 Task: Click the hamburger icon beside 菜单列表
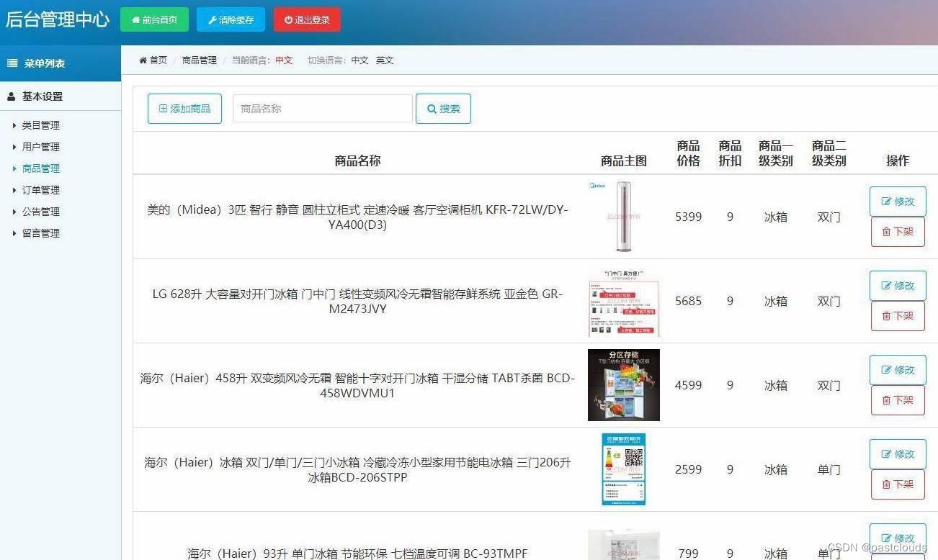click(12, 63)
